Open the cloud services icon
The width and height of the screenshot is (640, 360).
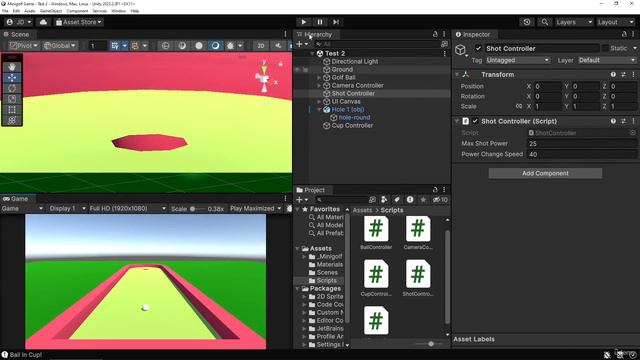(43, 22)
